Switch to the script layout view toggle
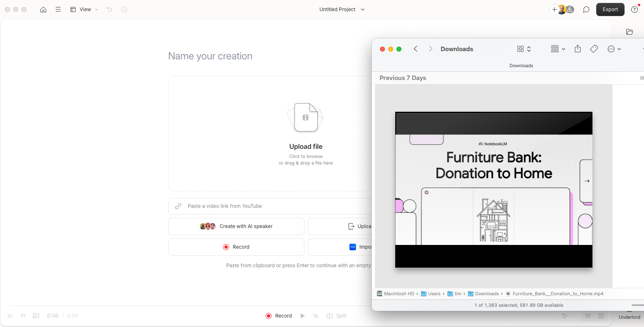The height and width of the screenshot is (327, 644). pos(588,316)
